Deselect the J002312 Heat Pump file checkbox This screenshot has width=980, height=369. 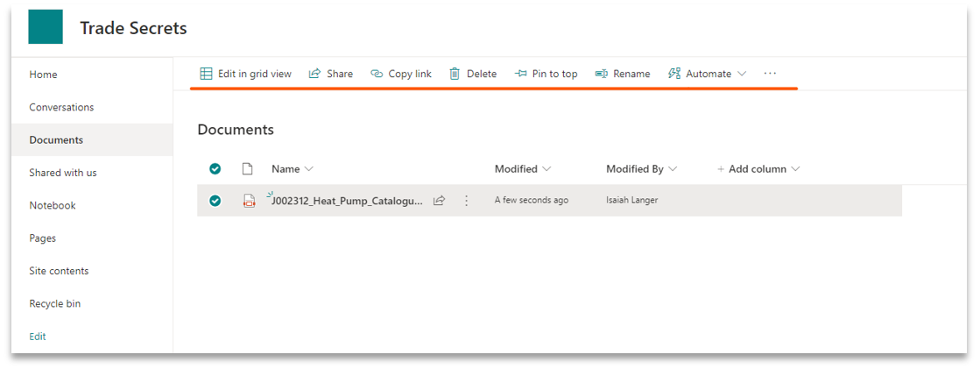(215, 201)
